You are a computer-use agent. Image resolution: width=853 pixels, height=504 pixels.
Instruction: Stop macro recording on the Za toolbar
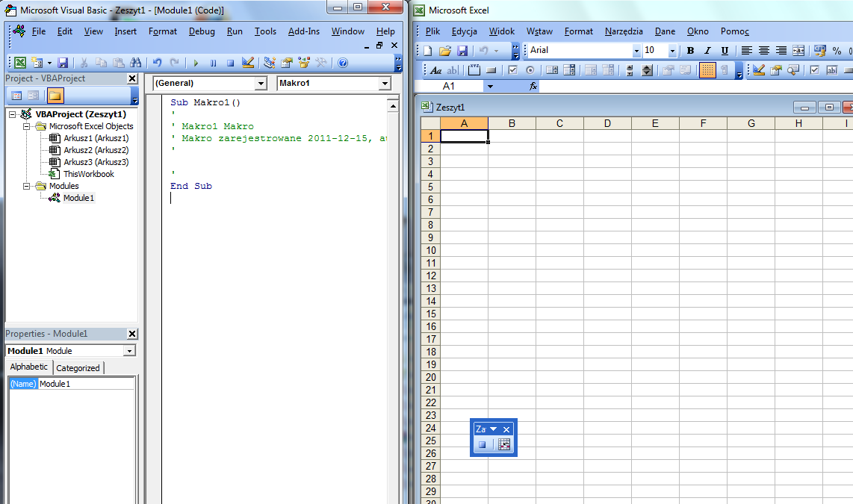click(482, 444)
